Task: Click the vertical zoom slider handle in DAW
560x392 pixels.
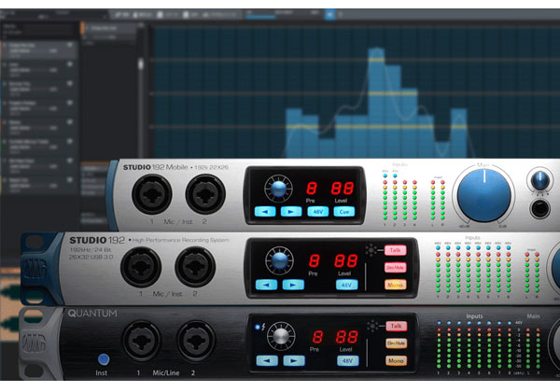Action: click(x=141, y=63)
